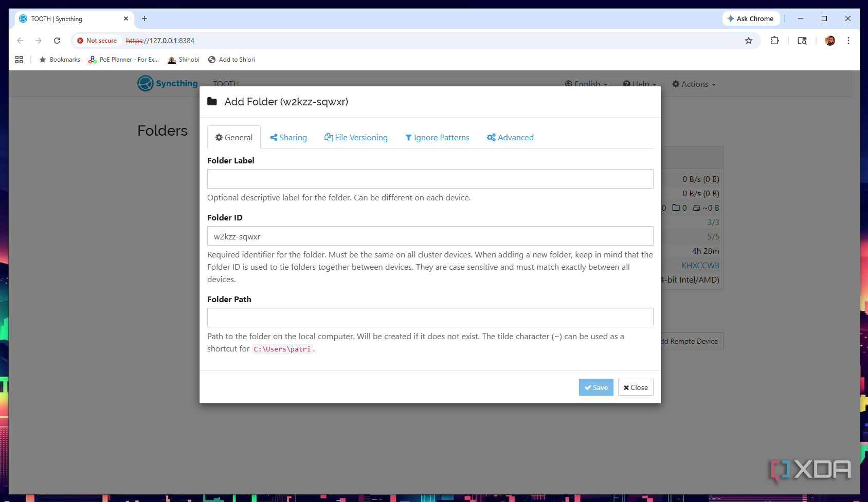Click the Folder ID input field
The width and height of the screenshot is (868, 502).
coord(430,236)
